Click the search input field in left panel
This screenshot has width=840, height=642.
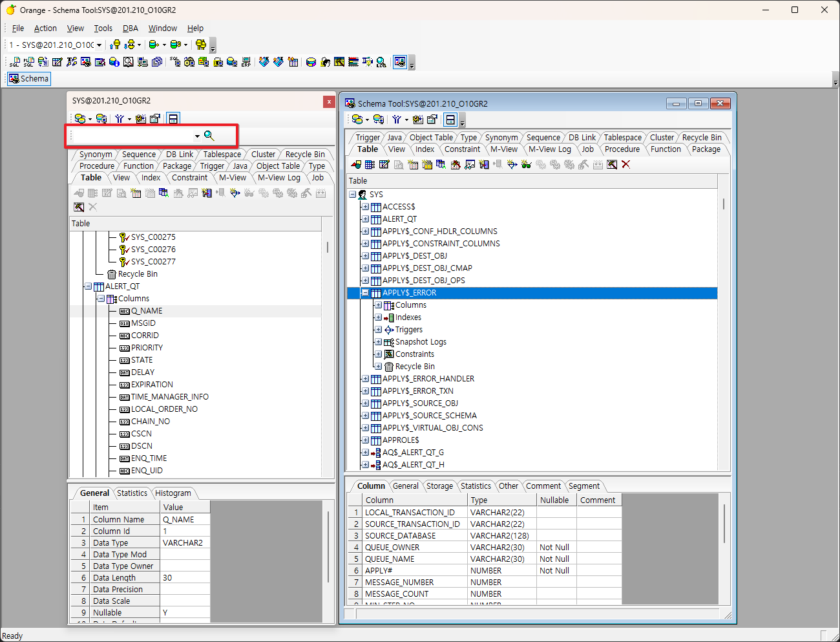coord(132,136)
